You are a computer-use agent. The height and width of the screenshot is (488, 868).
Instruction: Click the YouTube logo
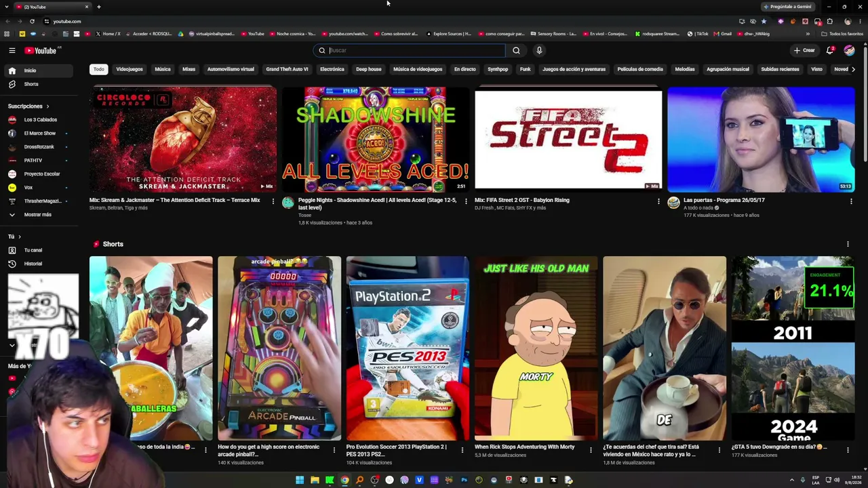pos(41,50)
